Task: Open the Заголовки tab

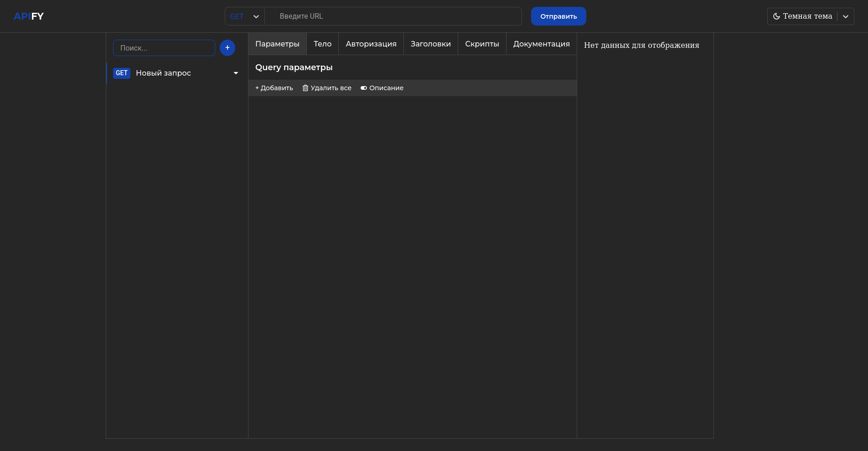Action: (430, 44)
